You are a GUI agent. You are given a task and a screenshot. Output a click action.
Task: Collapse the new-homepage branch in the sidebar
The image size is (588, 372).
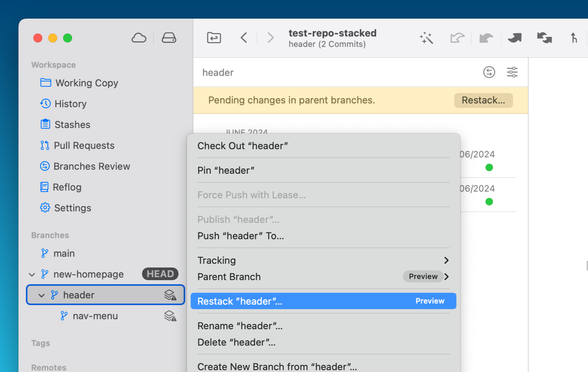[x=32, y=274]
